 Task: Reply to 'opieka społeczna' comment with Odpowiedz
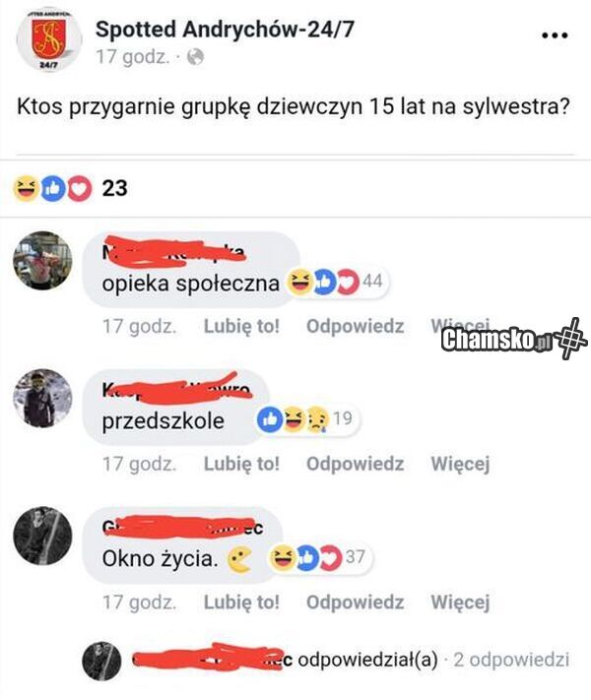[356, 326]
